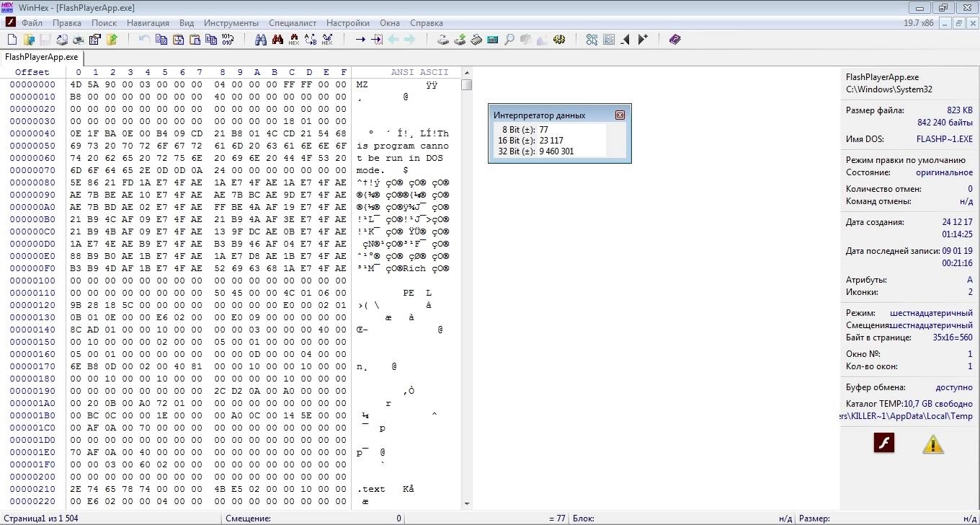
Task: Open the Окна menu
Action: pos(390,23)
